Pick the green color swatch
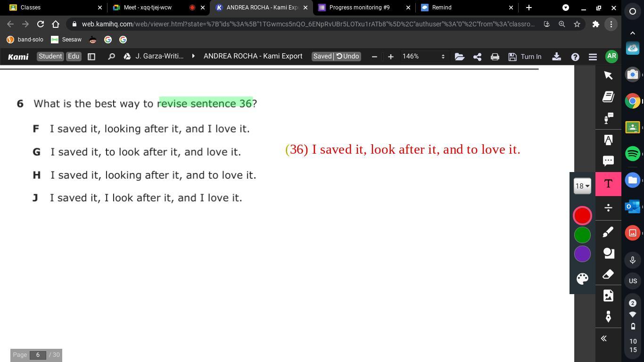 (582, 235)
